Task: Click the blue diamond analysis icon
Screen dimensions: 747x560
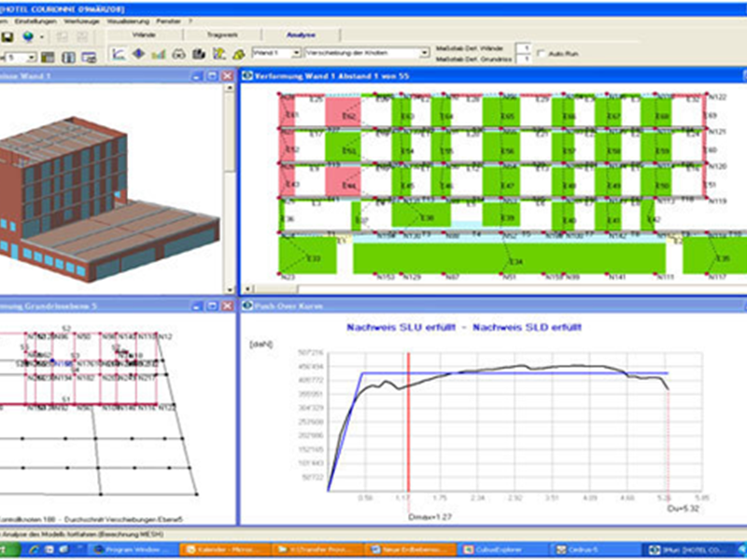Action: (138, 54)
